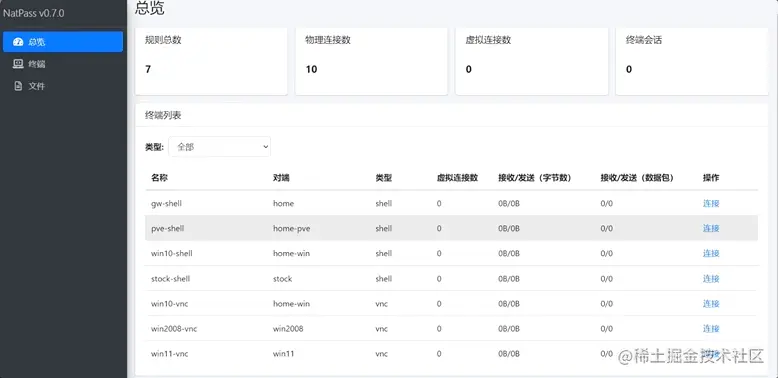Click the 操作 column header

(711, 178)
